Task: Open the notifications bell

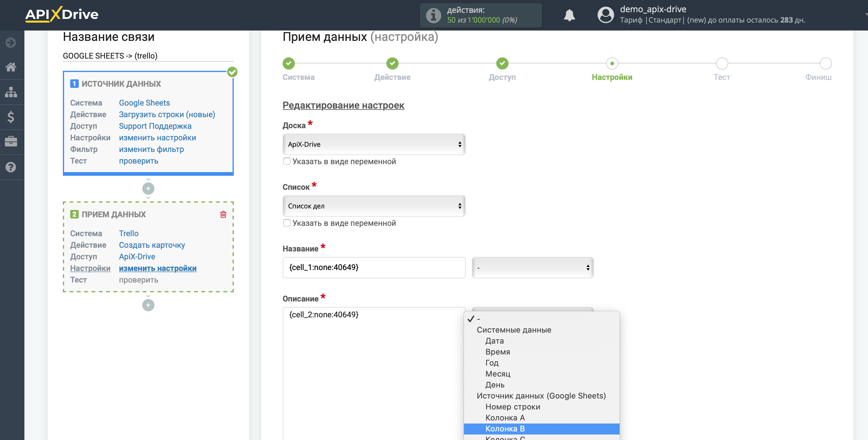Action: (x=569, y=15)
